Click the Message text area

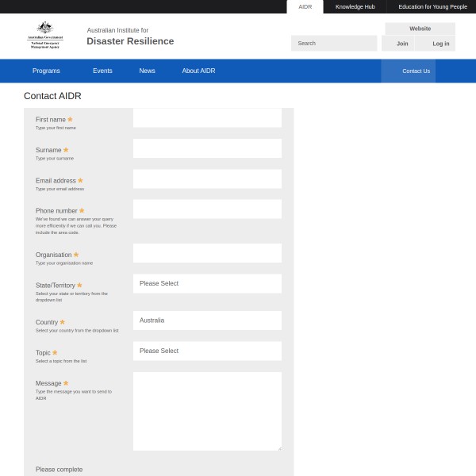tap(207, 411)
